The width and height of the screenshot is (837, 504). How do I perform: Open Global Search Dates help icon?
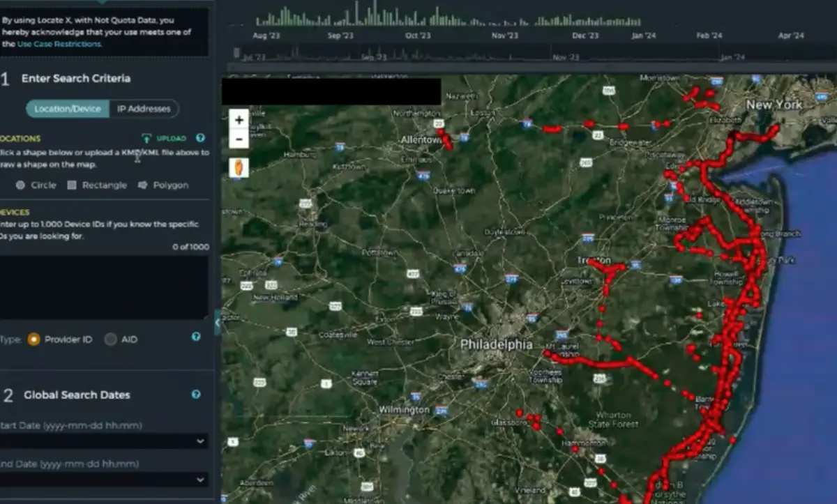coord(196,394)
